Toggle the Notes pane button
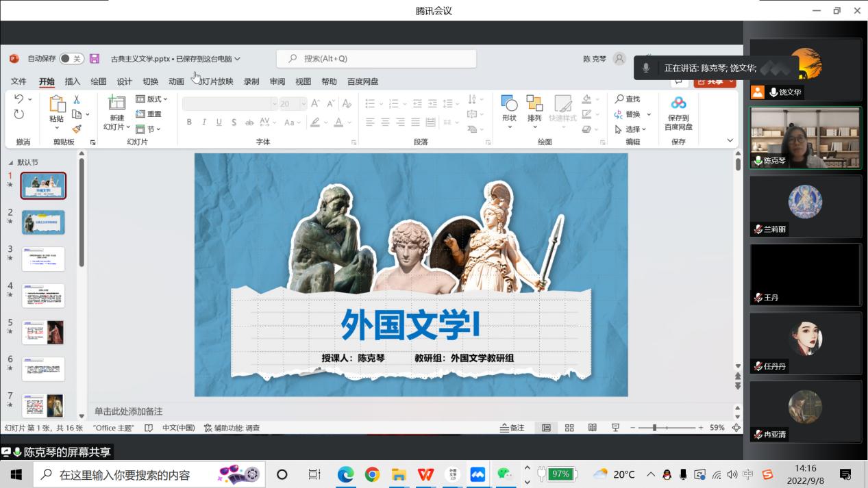The image size is (868, 488). pos(513,428)
